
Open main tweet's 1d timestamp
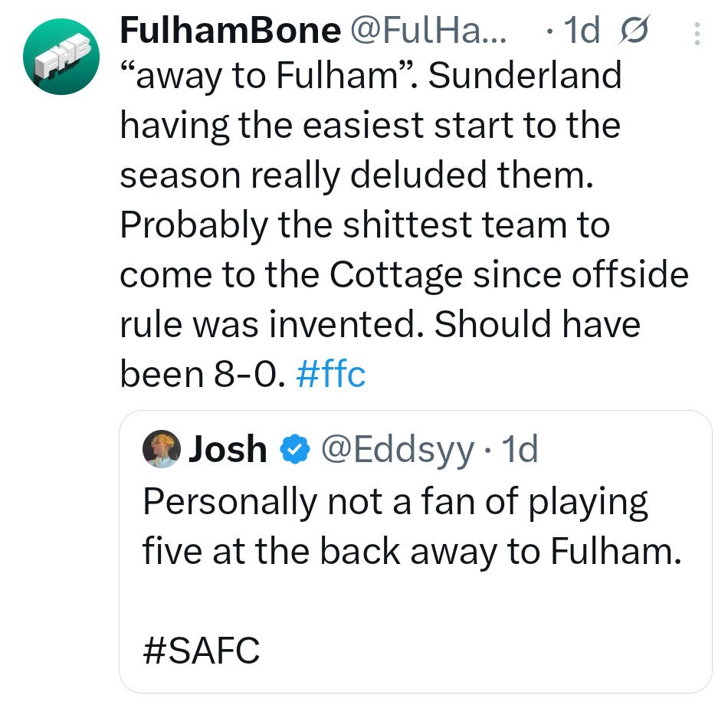coord(581,31)
